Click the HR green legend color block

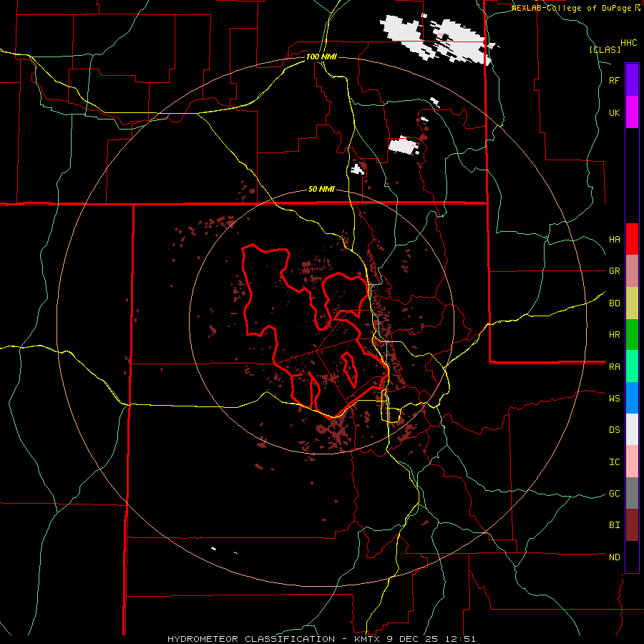point(632,335)
